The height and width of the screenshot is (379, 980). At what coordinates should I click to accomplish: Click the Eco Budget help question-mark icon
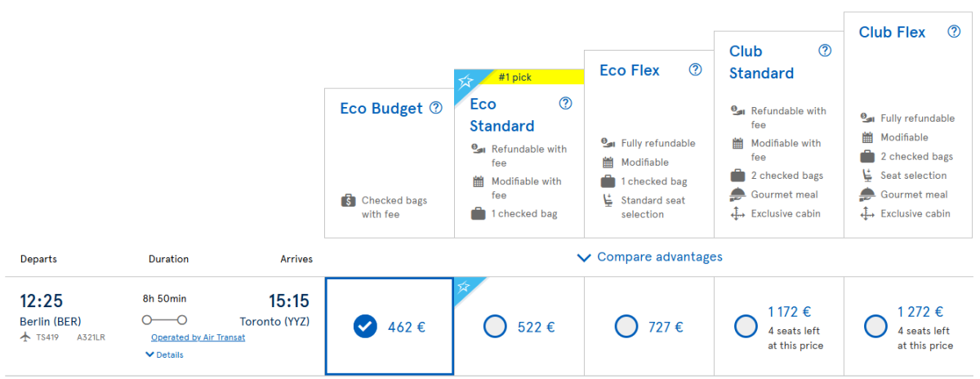tap(436, 108)
